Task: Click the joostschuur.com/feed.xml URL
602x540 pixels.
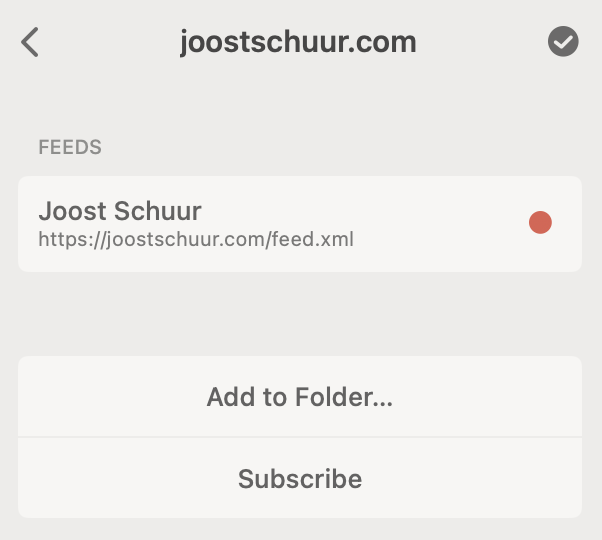Action: [x=196, y=239]
